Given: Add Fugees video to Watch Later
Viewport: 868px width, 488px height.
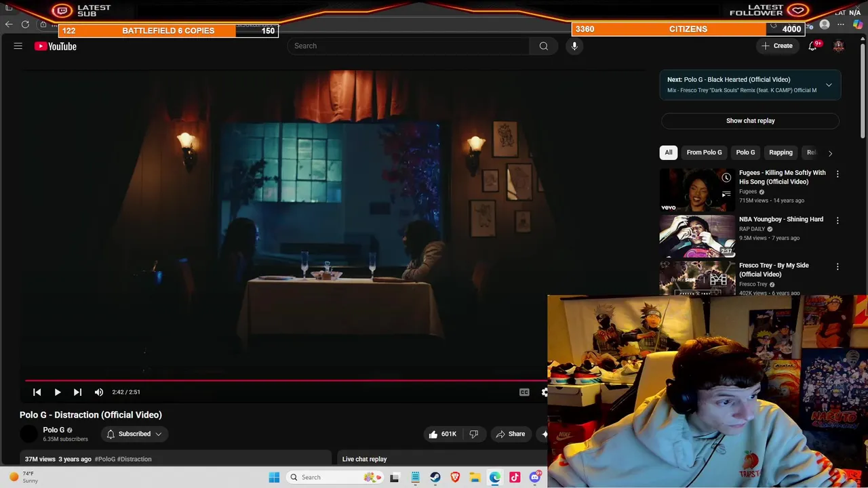Looking at the screenshot, I should click(726, 178).
